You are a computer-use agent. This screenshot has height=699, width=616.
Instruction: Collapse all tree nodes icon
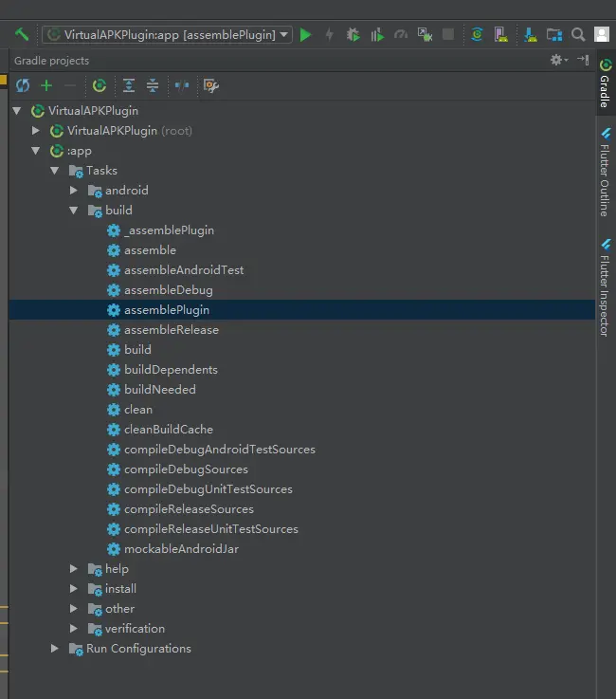[153, 85]
